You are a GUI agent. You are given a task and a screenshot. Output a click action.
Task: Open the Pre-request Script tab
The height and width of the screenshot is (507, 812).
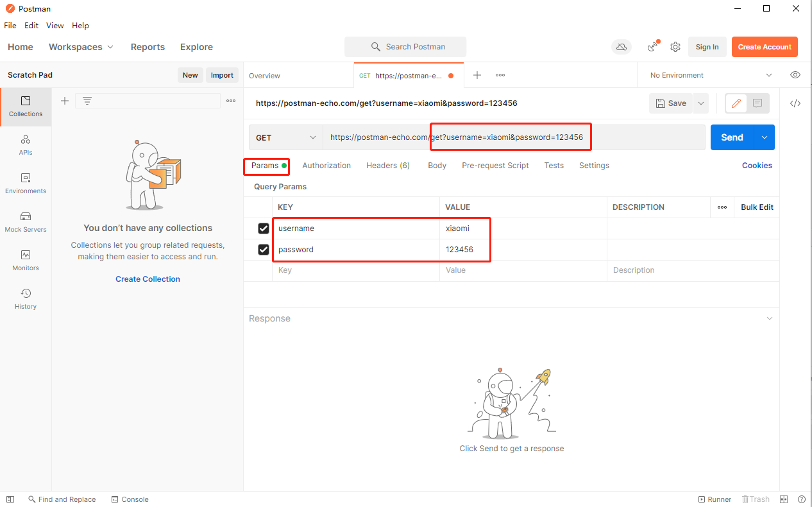[495, 166]
